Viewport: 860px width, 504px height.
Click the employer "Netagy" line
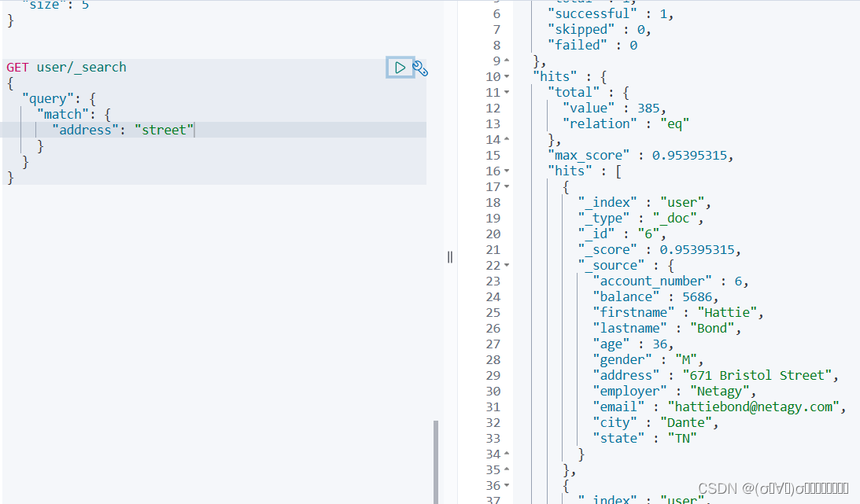(x=674, y=391)
